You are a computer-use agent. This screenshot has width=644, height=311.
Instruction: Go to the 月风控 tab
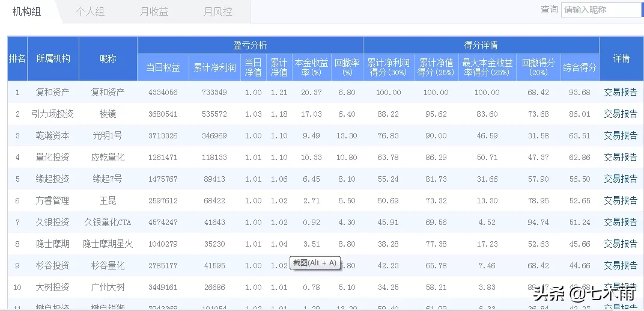click(x=217, y=11)
